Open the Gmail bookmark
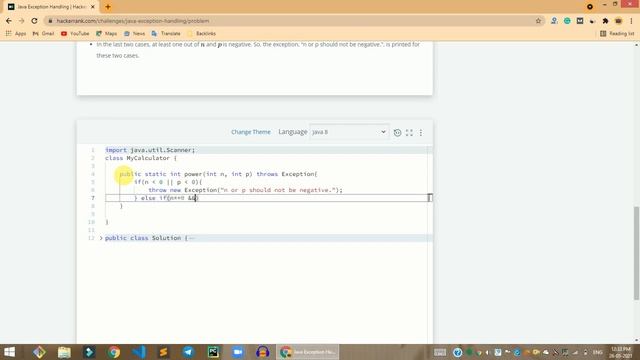 point(43,33)
